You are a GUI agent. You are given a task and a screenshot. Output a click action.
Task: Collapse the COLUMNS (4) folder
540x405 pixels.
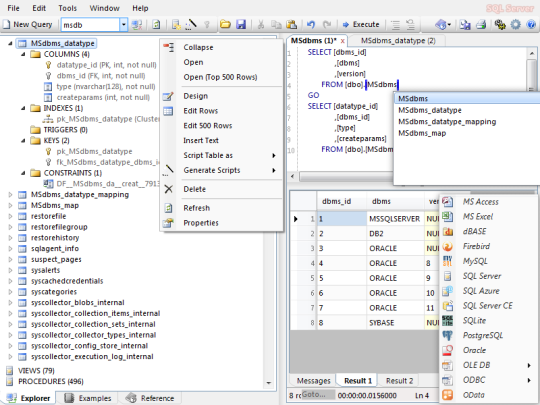tap(23, 54)
